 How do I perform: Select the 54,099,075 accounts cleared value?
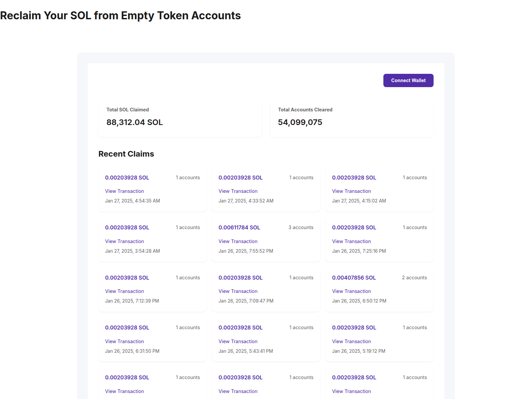point(300,122)
